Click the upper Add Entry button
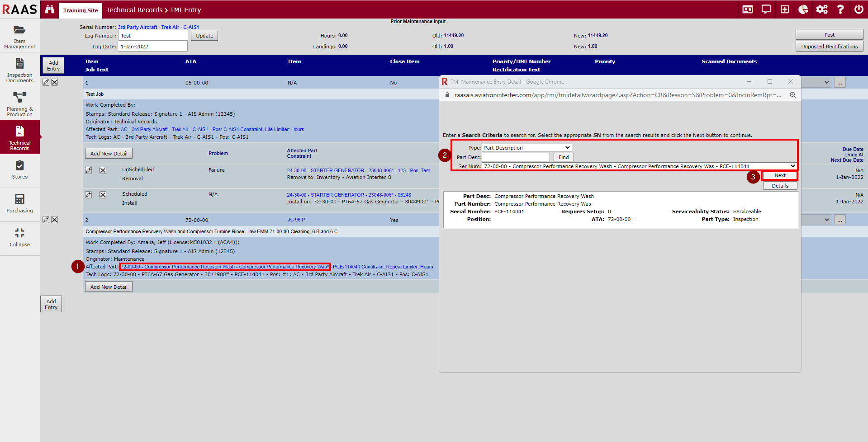The height and width of the screenshot is (442, 868). (53, 66)
